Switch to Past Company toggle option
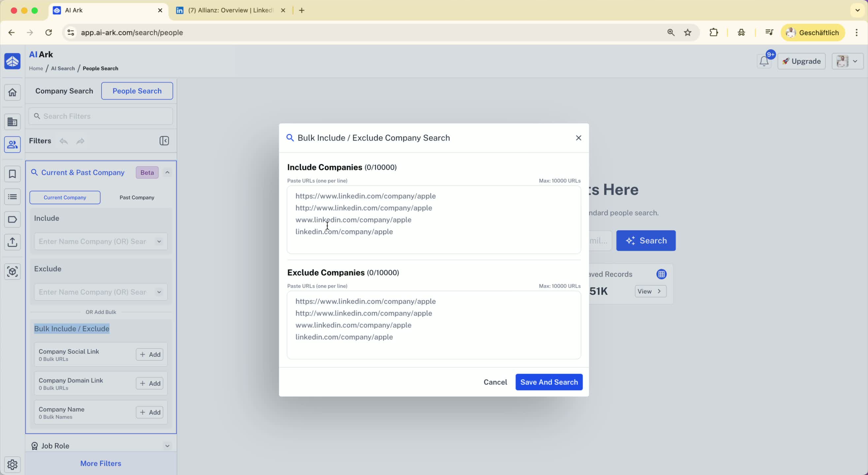The height and width of the screenshot is (475, 868). [137, 197]
